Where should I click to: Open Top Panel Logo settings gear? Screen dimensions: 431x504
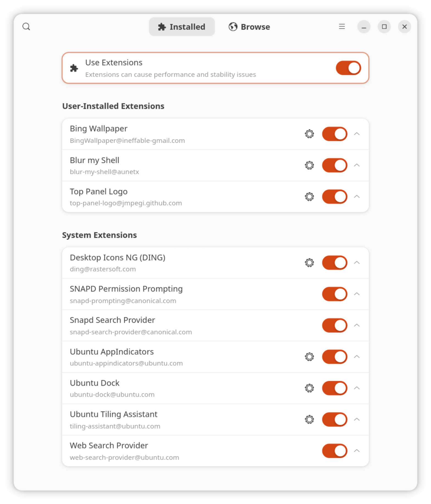tap(309, 197)
